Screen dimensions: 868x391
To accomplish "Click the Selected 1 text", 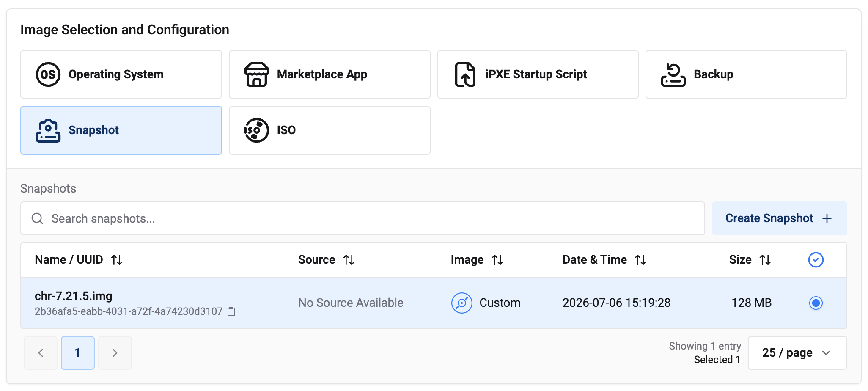I will (717, 360).
